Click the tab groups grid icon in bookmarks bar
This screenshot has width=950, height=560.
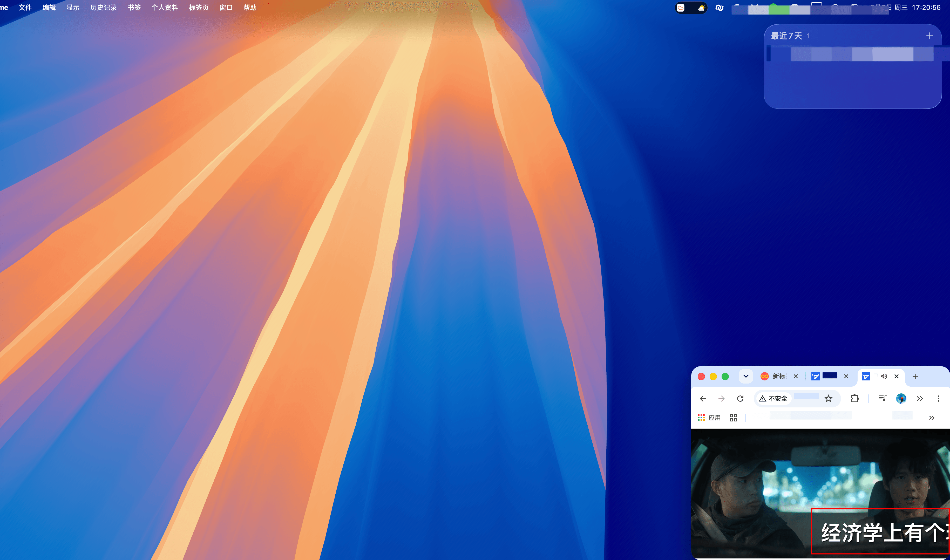733,418
